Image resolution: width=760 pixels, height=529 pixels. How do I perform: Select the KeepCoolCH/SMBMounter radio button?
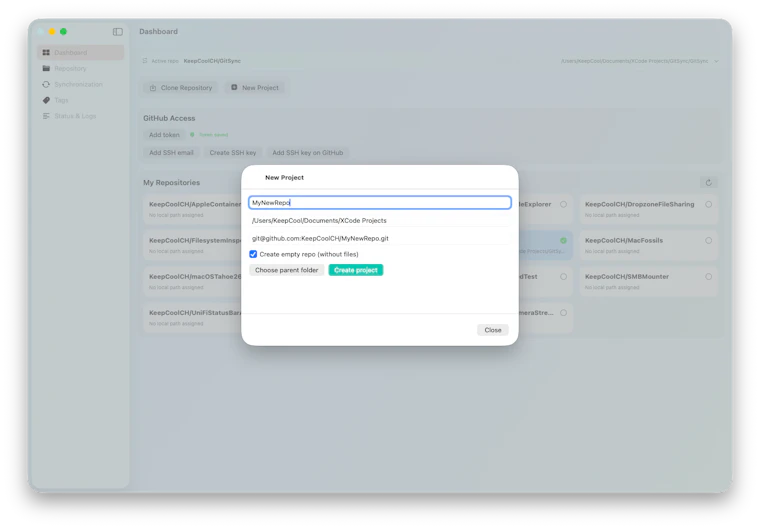point(709,277)
